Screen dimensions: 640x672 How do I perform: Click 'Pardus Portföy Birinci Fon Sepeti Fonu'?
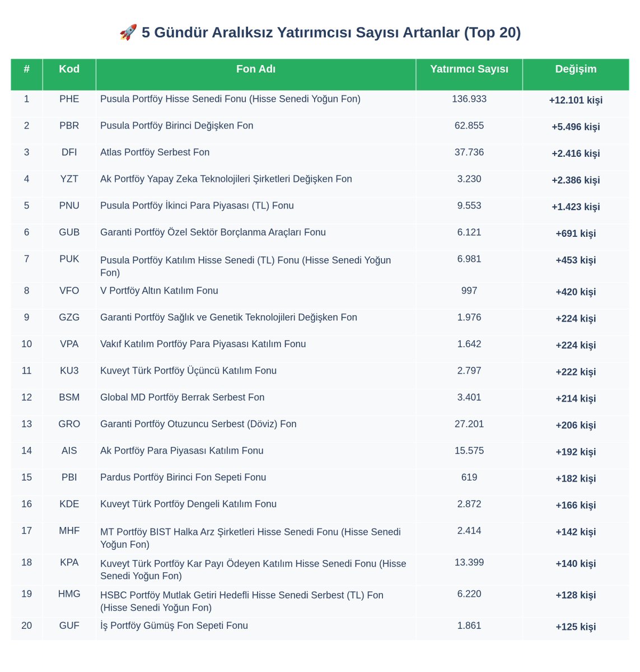183,477
